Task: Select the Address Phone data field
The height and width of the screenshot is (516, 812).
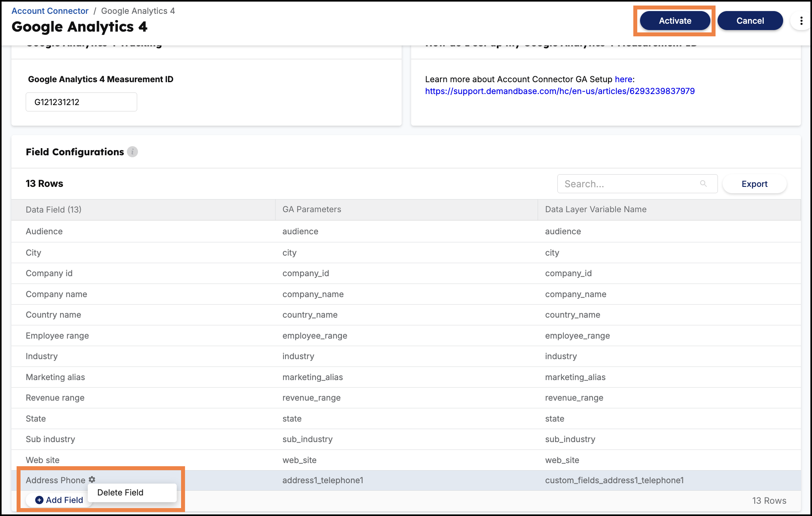Action: point(55,480)
